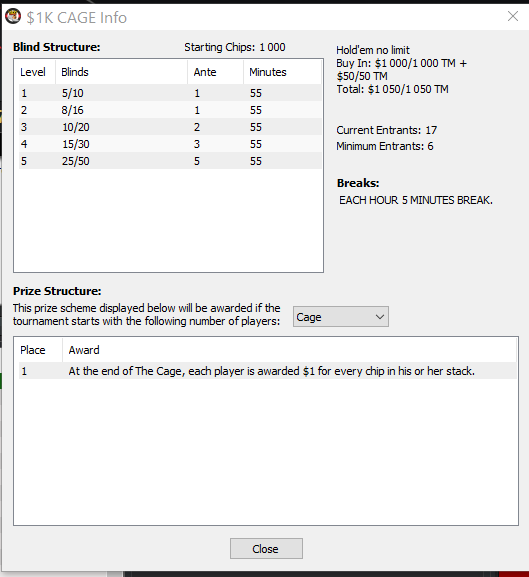Screen dimensions: 529x577
Task: Select blind level row with 8/16 blinds
Action: pos(170,110)
